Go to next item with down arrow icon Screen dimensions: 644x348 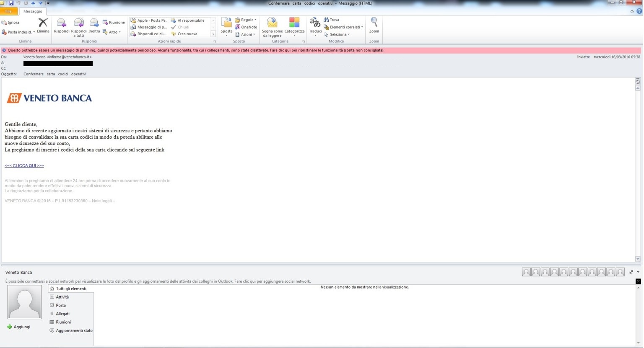(x=41, y=3)
